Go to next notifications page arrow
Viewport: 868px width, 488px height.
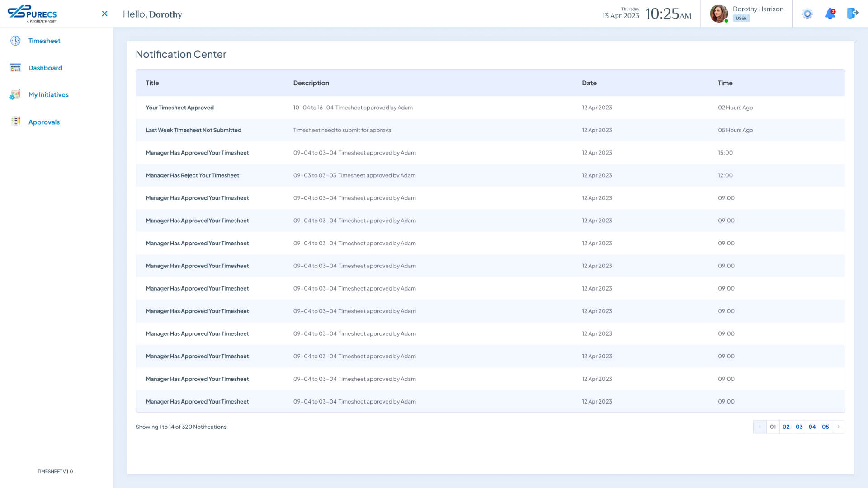(x=839, y=427)
